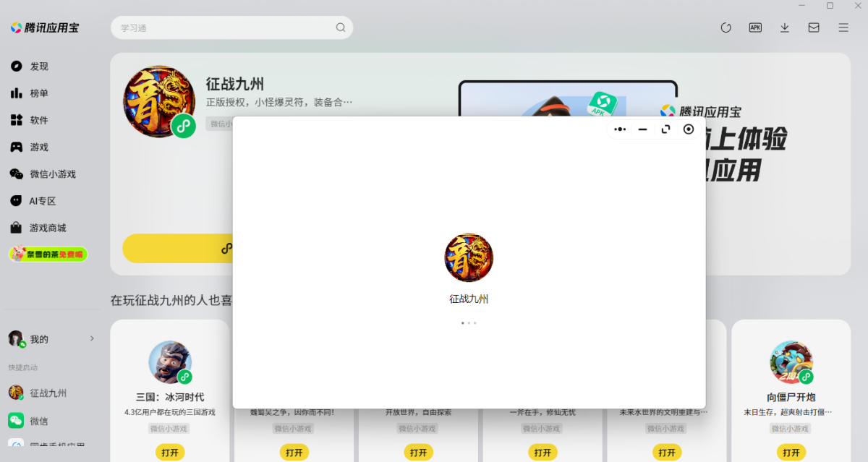
Task: Open 向僵尸开炮 with the 打开 button
Action: [x=791, y=451]
